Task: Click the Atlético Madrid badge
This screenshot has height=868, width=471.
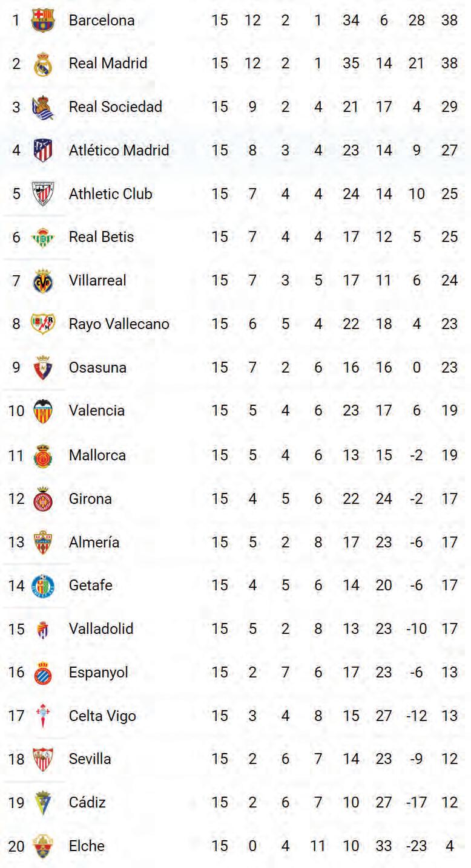Action: (43, 150)
